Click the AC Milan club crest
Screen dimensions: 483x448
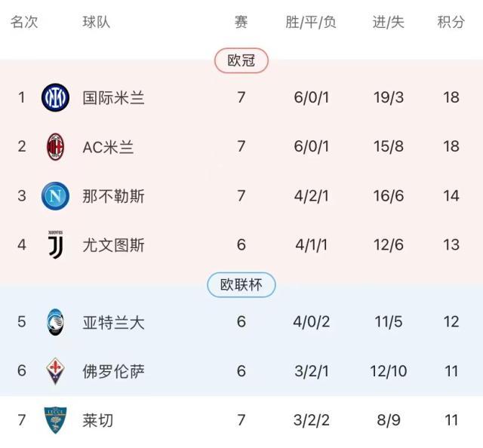(x=56, y=146)
